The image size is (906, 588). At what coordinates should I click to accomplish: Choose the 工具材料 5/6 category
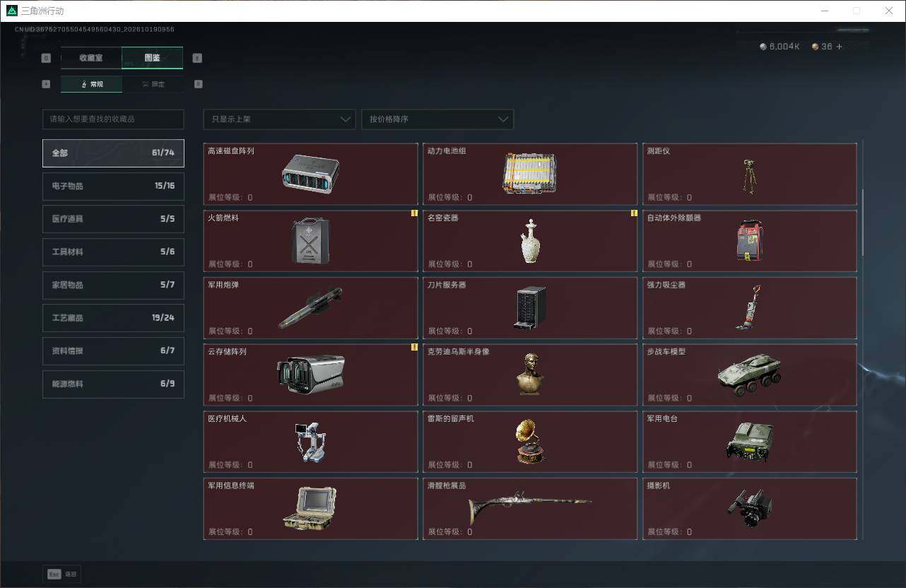pyautogui.click(x=113, y=252)
